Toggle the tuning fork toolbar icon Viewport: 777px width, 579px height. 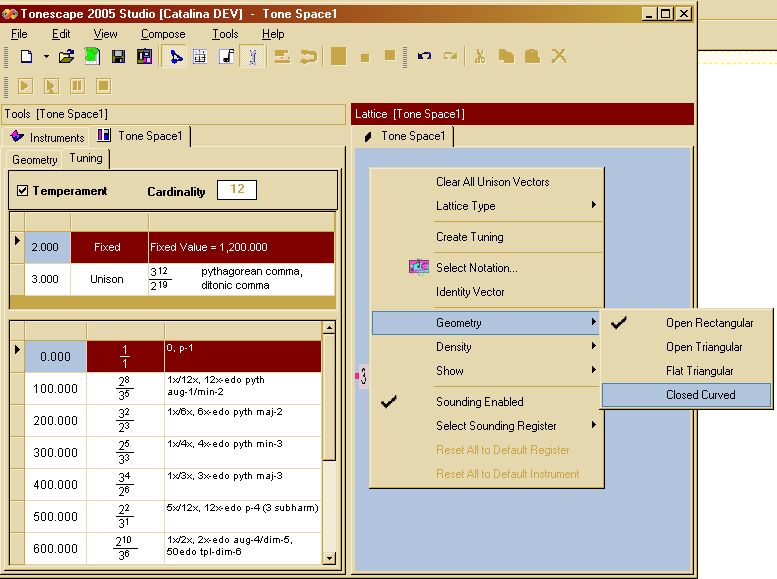pos(252,57)
